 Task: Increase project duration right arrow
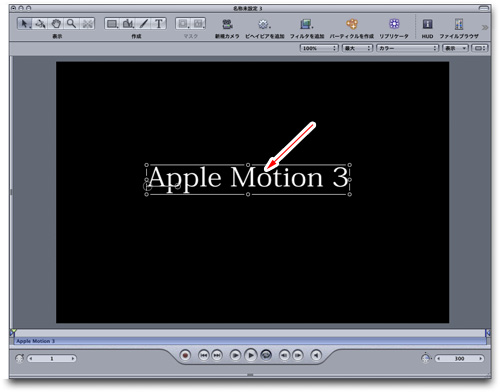[x=481, y=359]
